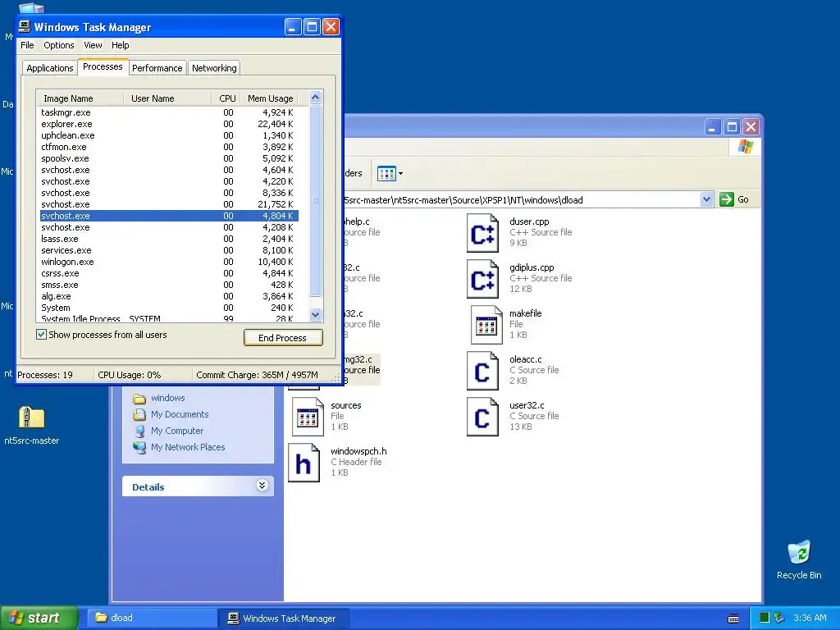Click the Start button
The width and height of the screenshot is (840, 630).
point(38,618)
